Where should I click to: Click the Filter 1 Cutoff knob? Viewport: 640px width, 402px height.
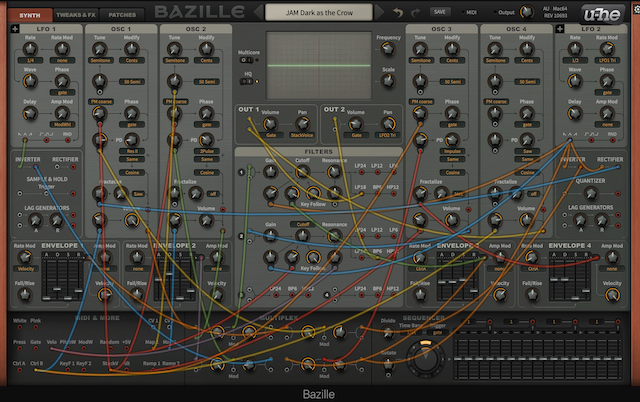pyautogui.click(x=302, y=173)
